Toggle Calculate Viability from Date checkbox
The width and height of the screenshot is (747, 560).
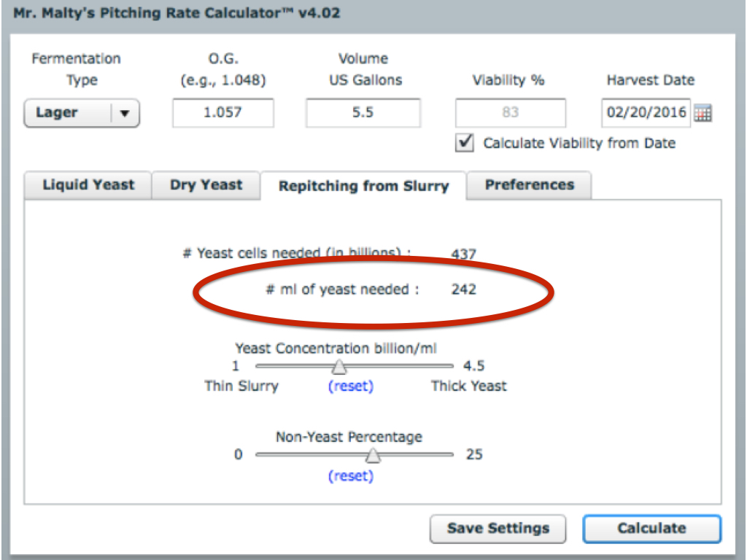465,143
